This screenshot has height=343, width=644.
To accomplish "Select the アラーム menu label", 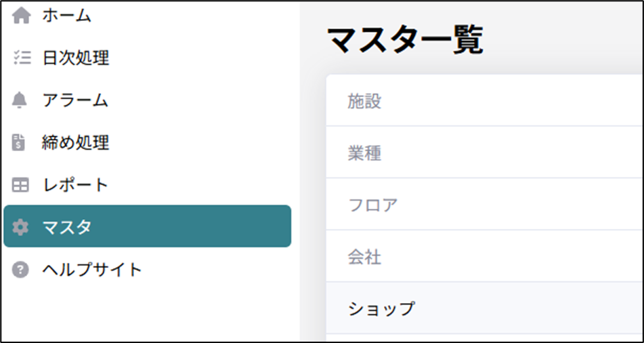I will point(75,100).
